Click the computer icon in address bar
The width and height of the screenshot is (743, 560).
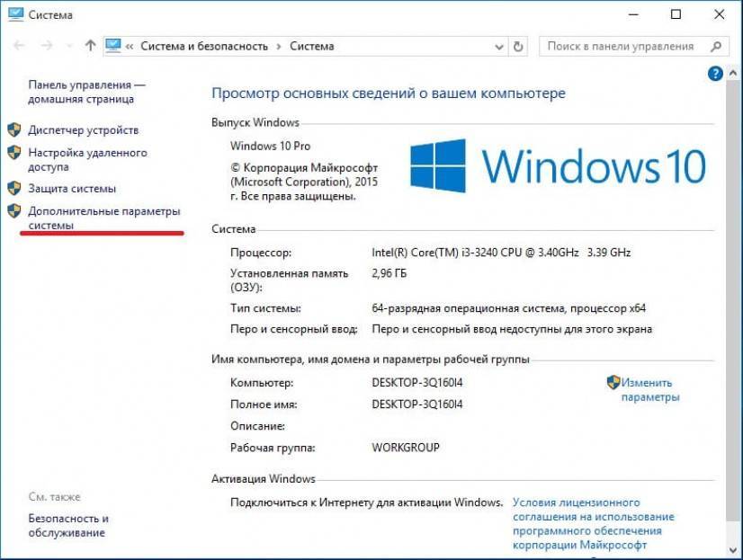click(x=113, y=46)
